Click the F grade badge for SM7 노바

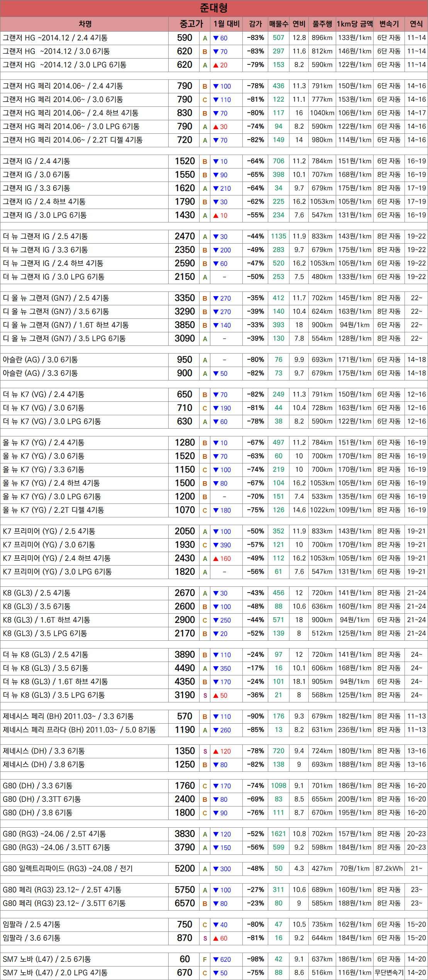[x=205, y=960]
